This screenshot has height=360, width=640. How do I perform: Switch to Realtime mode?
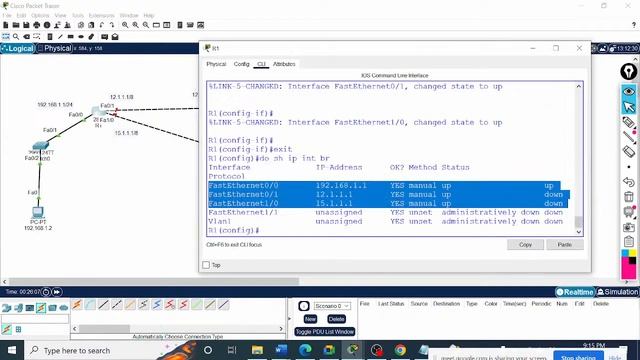(574, 292)
